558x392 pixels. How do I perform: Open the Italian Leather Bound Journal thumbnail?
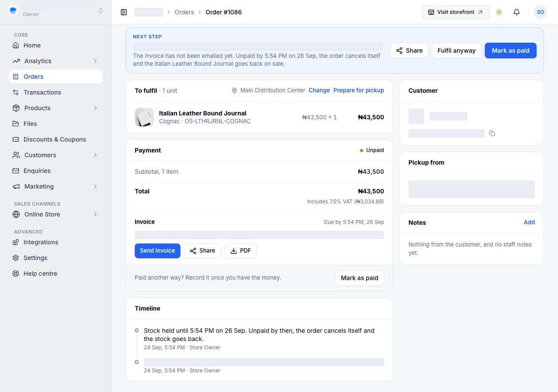point(144,117)
